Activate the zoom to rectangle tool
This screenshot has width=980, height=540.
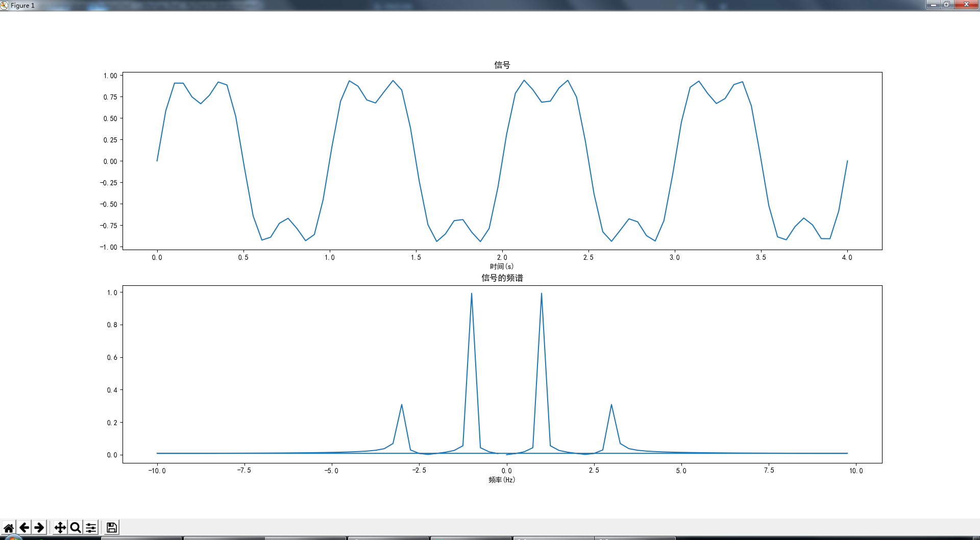click(x=76, y=527)
